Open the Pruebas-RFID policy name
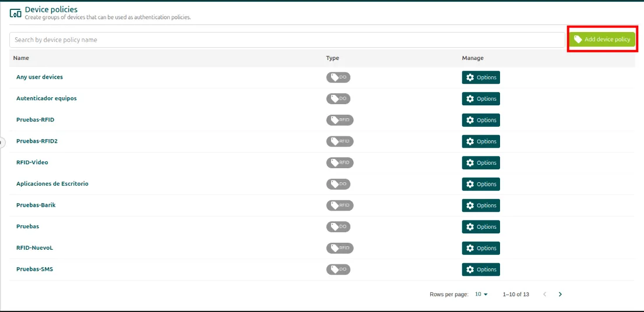The image size is (644, 312). (x=36, y=120)
